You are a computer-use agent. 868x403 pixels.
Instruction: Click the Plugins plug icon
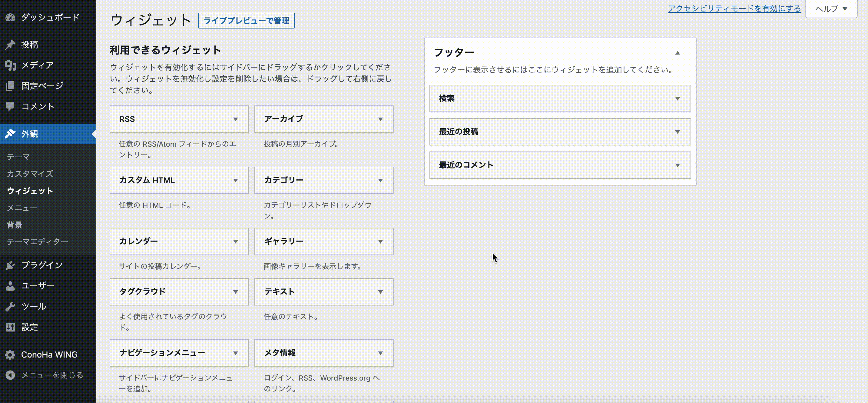pos(10,265)
